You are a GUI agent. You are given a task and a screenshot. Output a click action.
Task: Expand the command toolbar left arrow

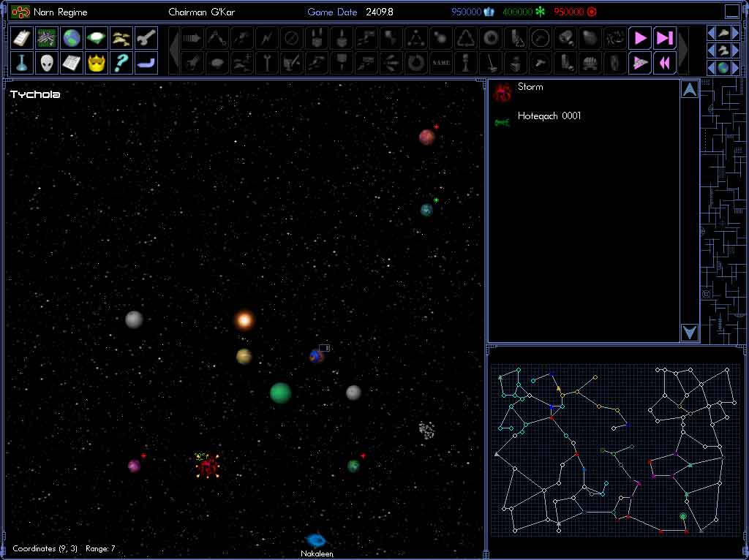174,50
